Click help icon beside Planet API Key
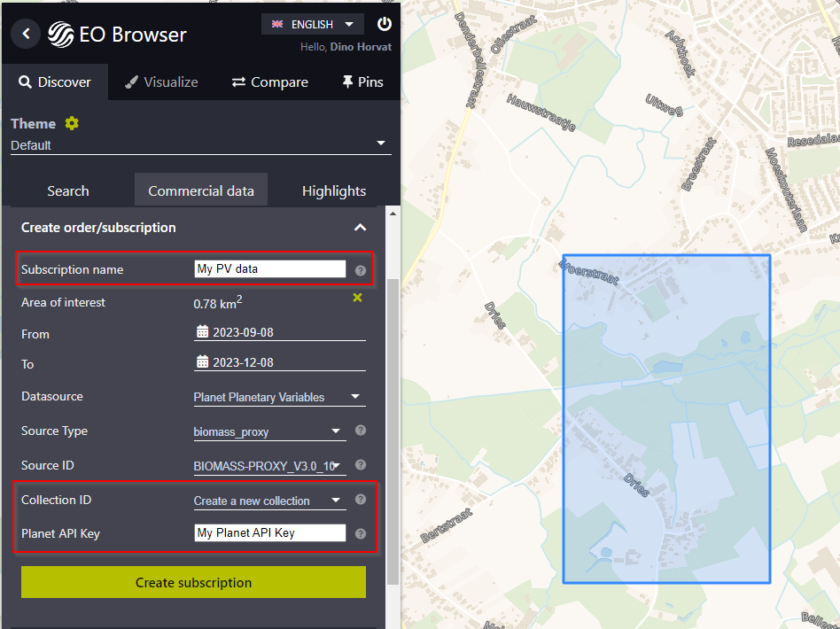This screenshot has height=629, width=840. [361, 533]
